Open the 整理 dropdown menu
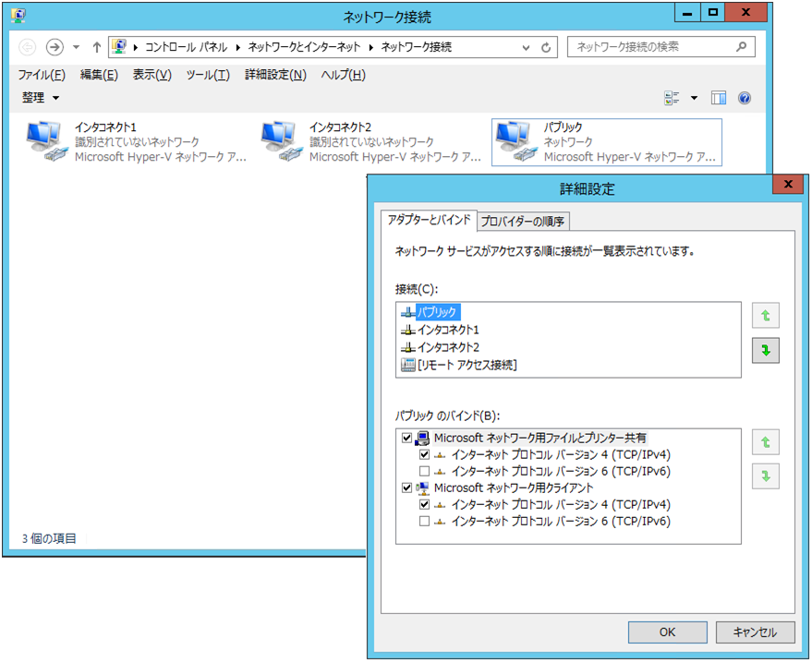Viewport: 812px width, 662px height. (x=41, y=98)
